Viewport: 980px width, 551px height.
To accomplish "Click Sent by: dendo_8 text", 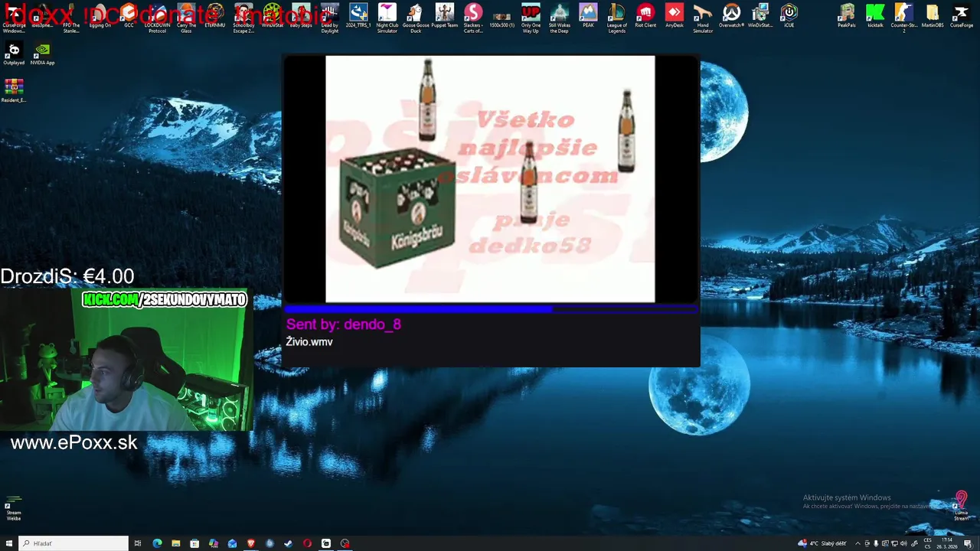I will 343,324.
